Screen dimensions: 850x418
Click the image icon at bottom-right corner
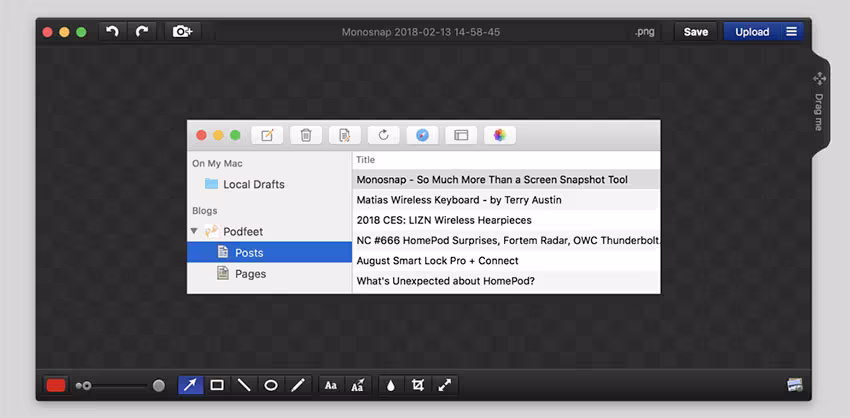click(x=795, y=385)
